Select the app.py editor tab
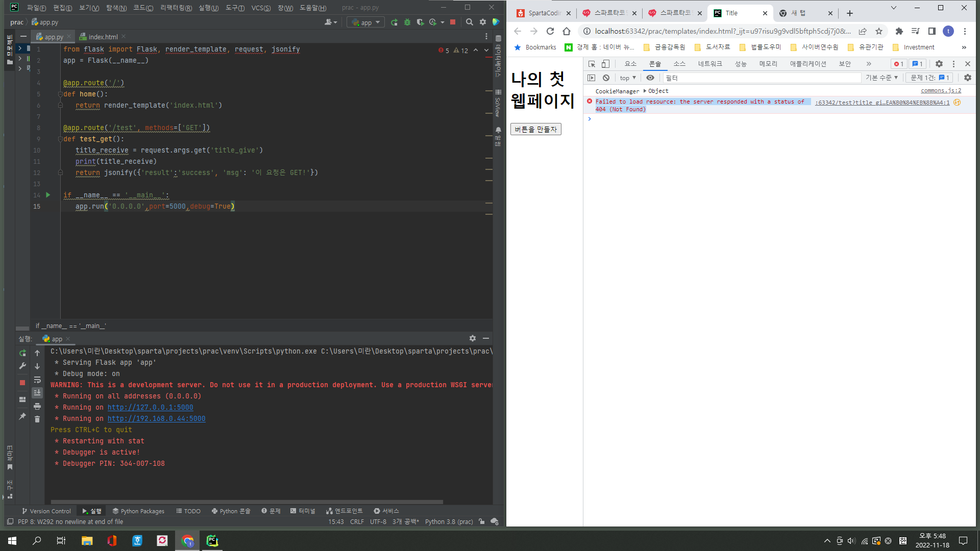Screen dimensions: 980x551 coord(53,37)
